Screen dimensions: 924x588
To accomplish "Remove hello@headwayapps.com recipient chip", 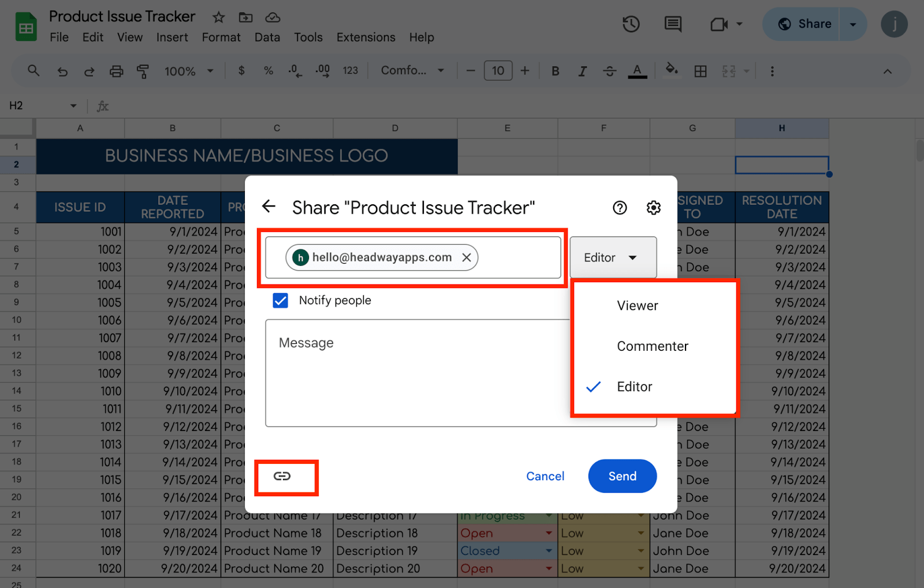I will 467,257.
